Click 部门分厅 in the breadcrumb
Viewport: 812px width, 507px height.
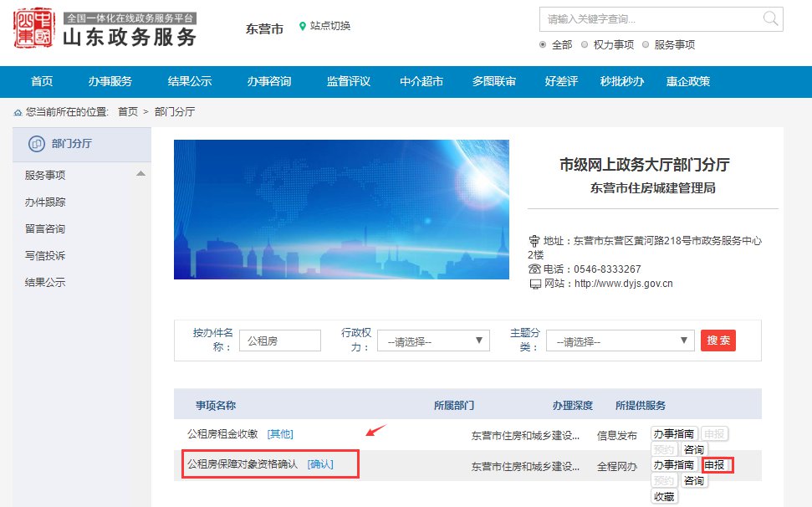[x=175, y=112]
